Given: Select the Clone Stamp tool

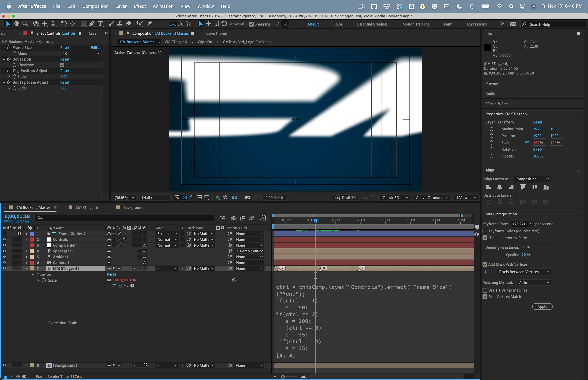Looking at the screenshot, I should (x=120, y=24).
